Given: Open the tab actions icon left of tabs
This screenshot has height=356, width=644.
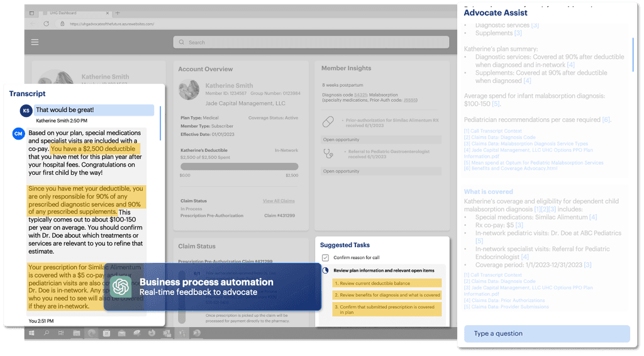Looking at the screenshot, I should click(x=31, y=13).
